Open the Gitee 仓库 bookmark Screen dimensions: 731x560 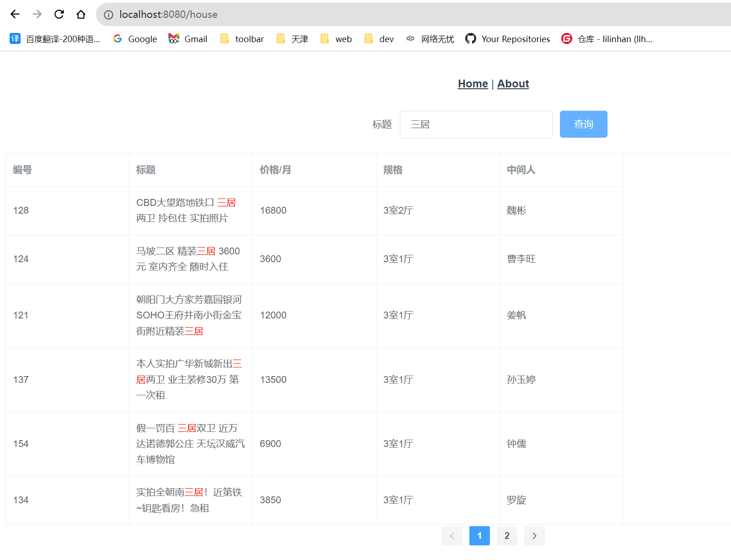[x=607, y=39]
